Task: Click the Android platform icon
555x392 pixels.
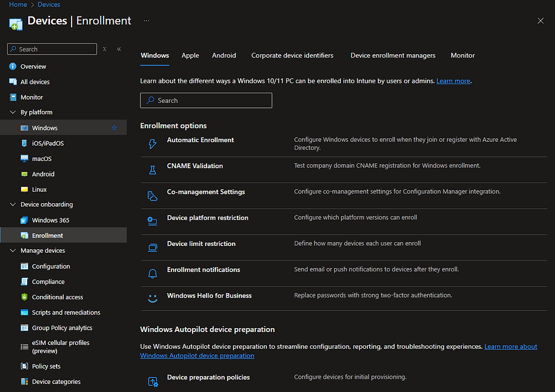Action: point(24,174)
